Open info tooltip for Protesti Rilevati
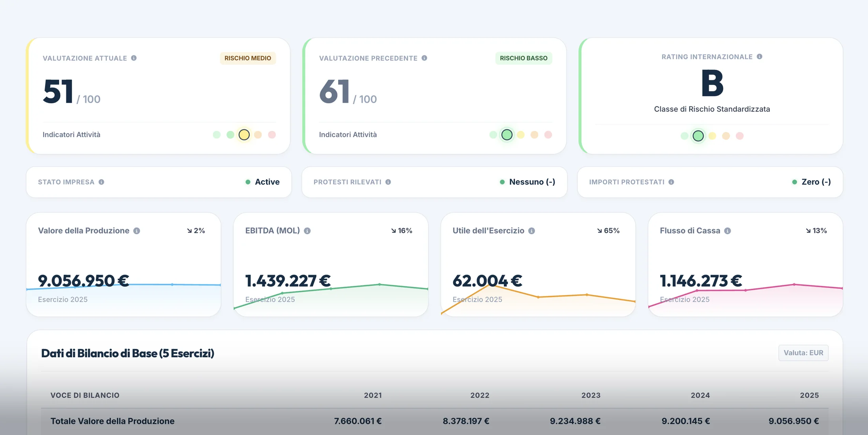The width and height of the screenshot is (868, 435). 388,182
